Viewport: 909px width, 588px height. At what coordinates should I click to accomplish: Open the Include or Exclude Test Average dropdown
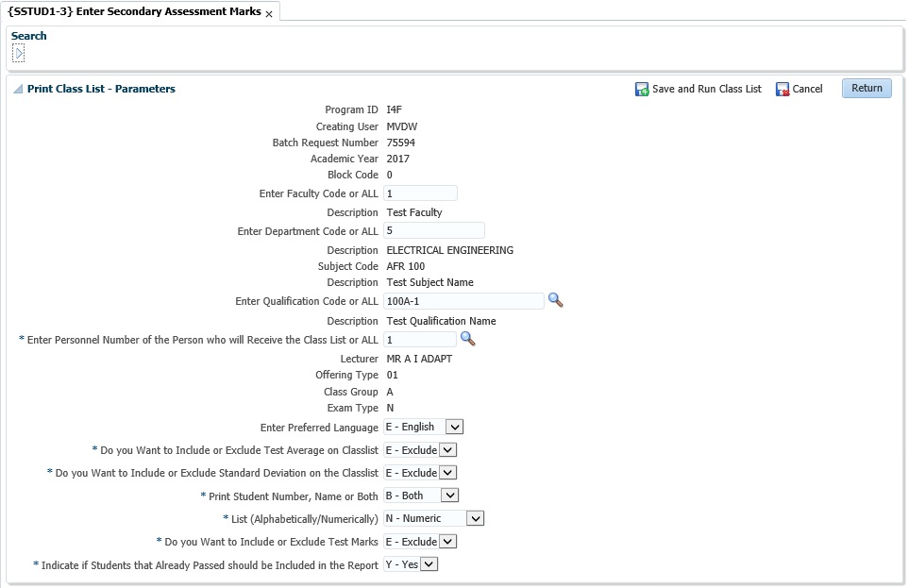[446, 450]
